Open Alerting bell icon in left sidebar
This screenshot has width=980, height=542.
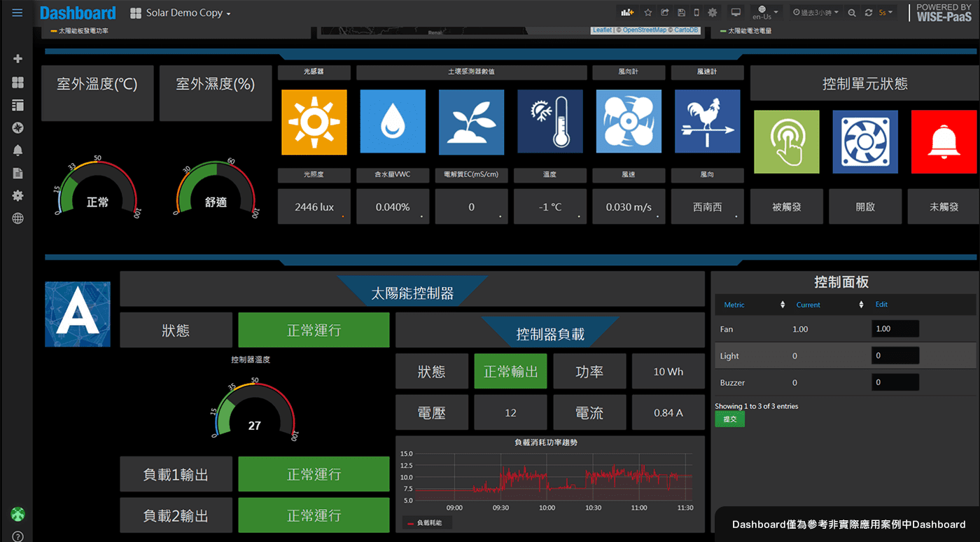point(17,151)
